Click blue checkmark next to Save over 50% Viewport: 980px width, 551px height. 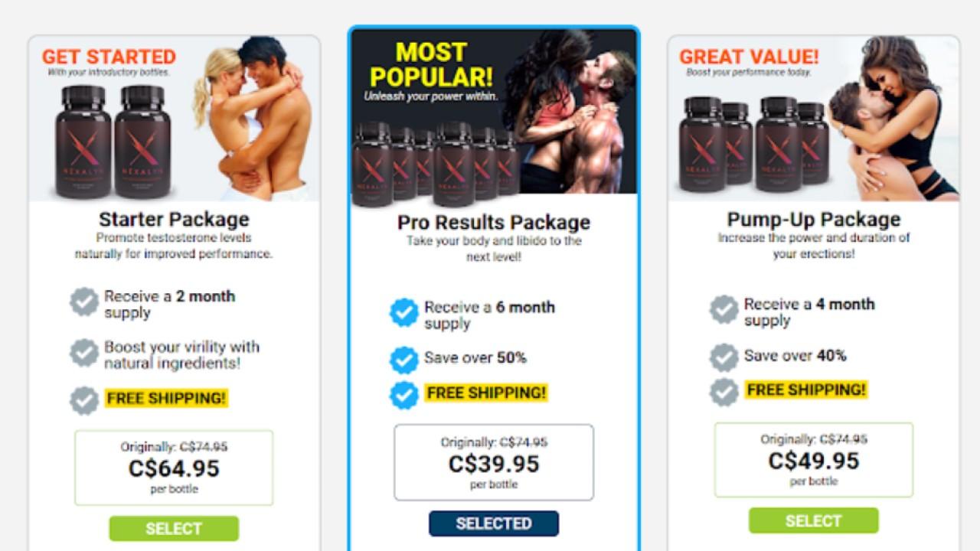[404, 359]
